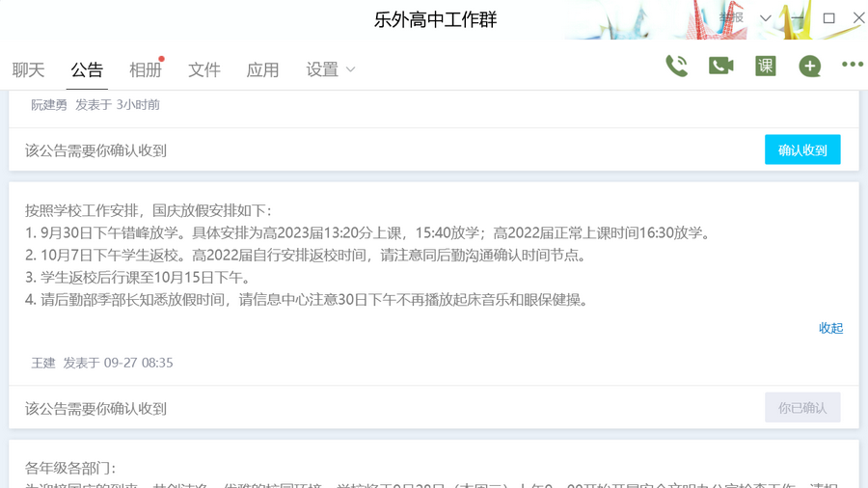
Task: Open the 相册 album tab
Action: point(146,69)
